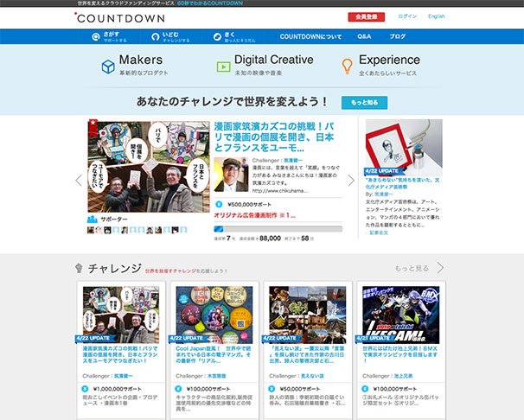Viewport: 524px width, 420px height.
Task: Open the manga project card thumbnail
Action: click(x=121, y=315)
